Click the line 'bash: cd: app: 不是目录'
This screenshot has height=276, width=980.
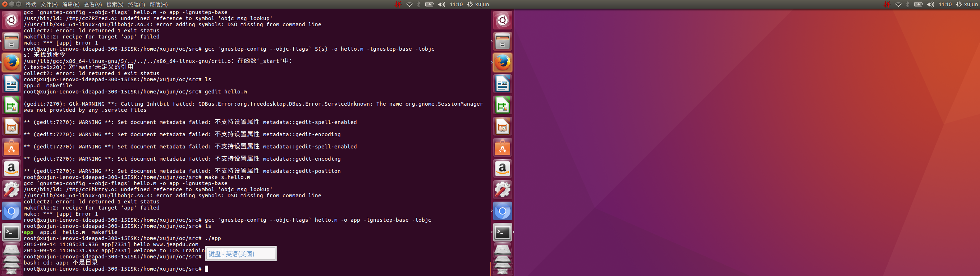(61, 263)
